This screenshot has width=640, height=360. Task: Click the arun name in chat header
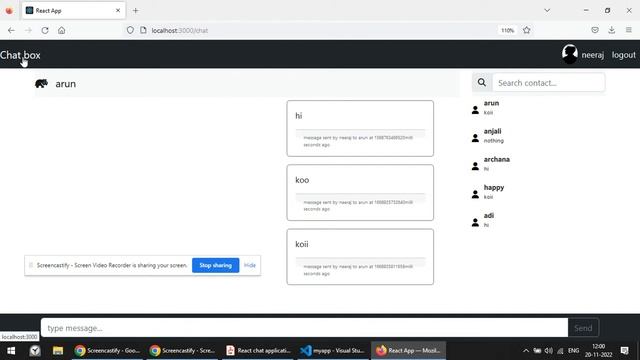click(65, 84)
